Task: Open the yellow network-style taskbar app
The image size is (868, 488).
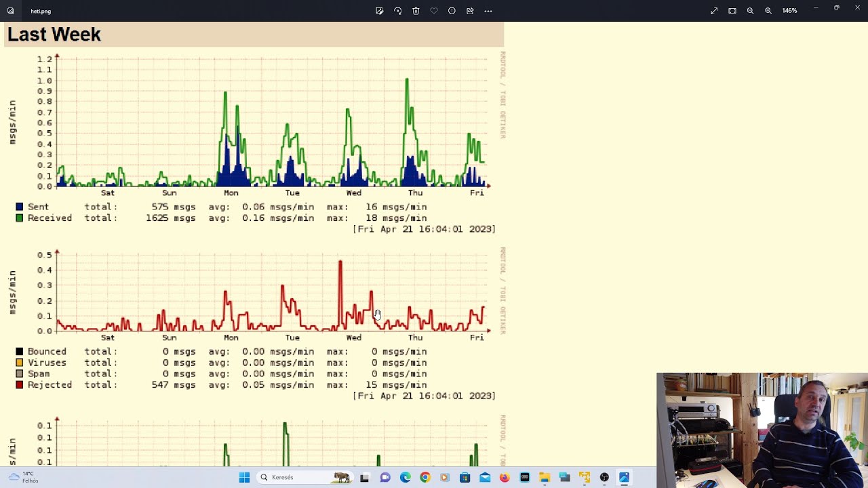Action: [x=585, y=477]
